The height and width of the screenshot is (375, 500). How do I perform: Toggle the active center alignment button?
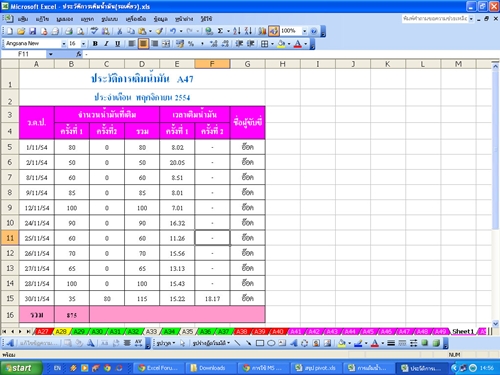pyautogui.click(x=143, y=44)
